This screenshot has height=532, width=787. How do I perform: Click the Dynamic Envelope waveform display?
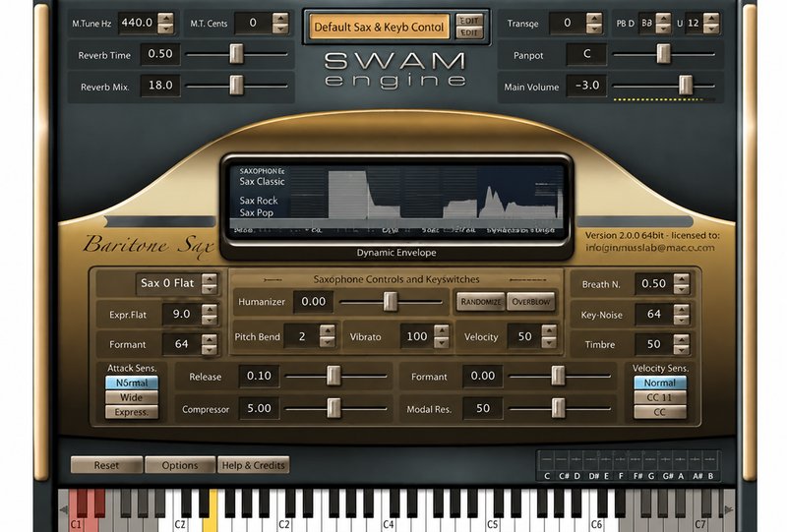point(396,200)
